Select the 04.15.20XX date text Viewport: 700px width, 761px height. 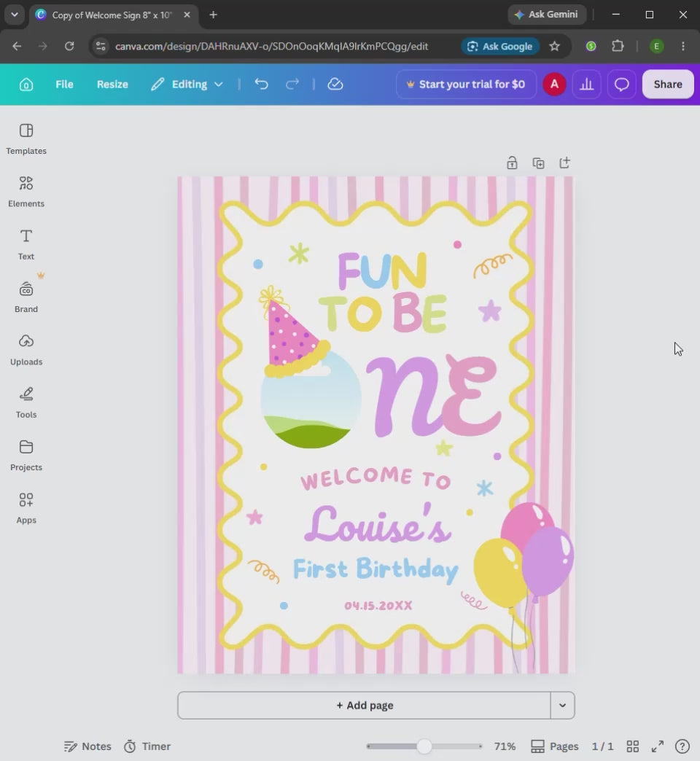tap(378, 605)
